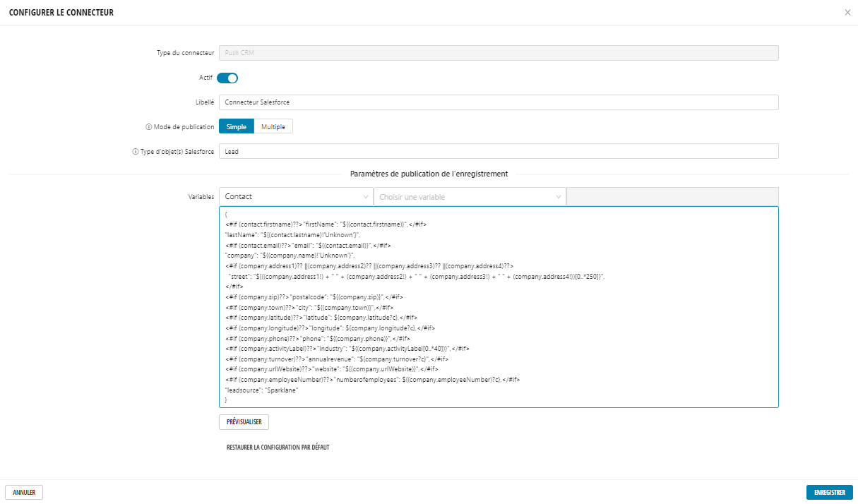Viewport: 858px width, 504px height.
Task: Click the Paramètres de publication section heading
Action: (429, 174)
